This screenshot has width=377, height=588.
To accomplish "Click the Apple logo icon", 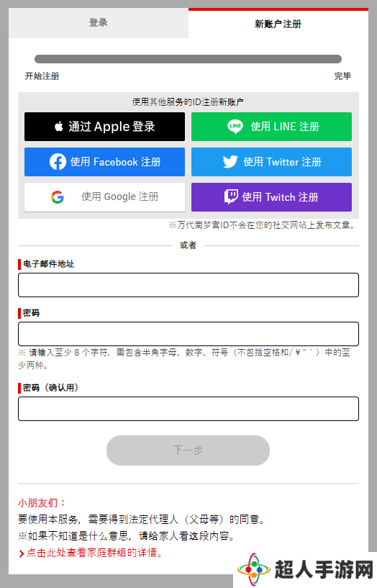I will 59,127.
